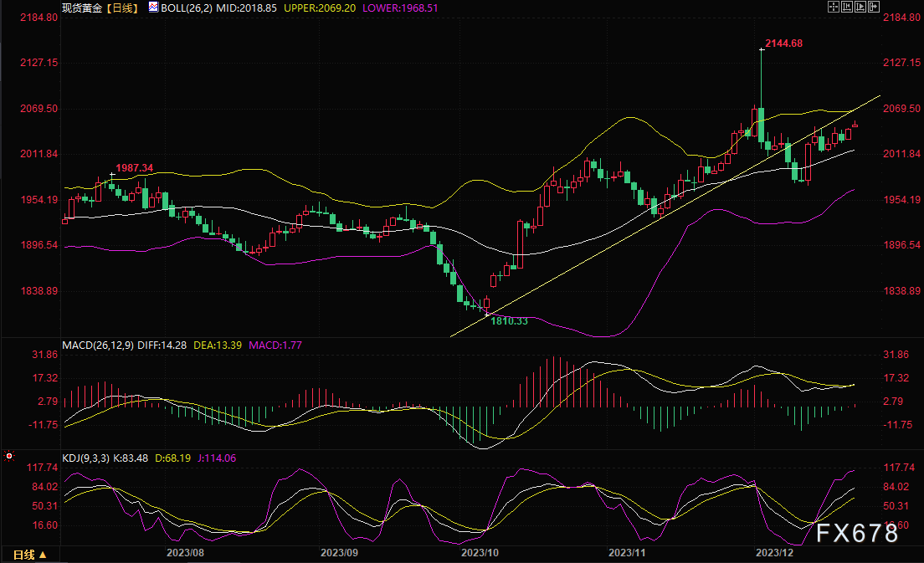Click the 2023/09 date label
This screenshot has height=563, width=924.
click(339, 553)
